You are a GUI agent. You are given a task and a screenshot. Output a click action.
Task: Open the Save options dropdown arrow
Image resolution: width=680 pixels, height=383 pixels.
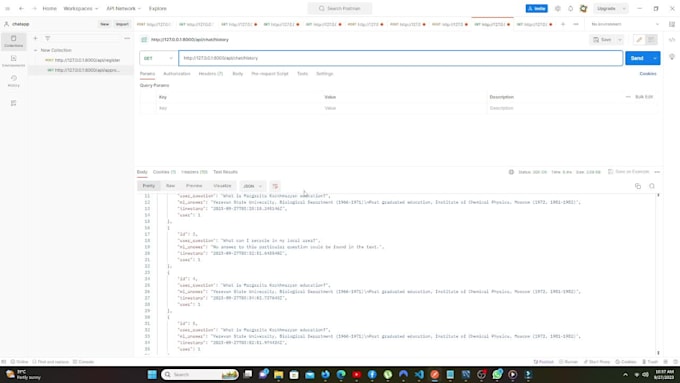620,39
